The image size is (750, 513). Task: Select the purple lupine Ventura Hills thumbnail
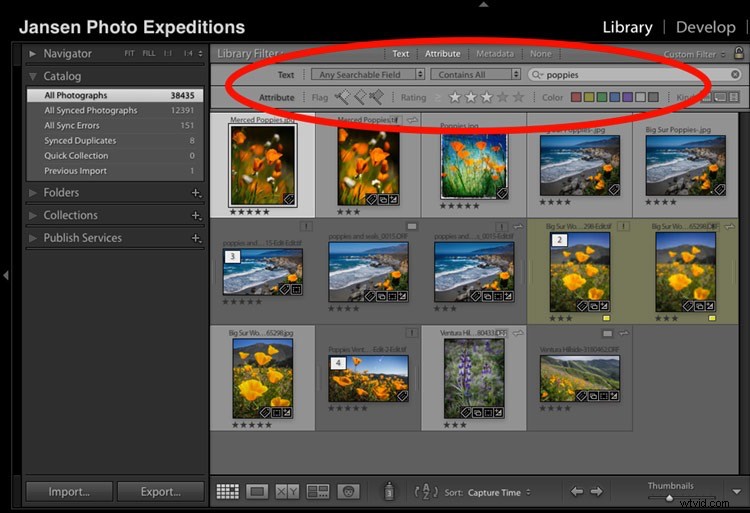[x=474, y=379]
